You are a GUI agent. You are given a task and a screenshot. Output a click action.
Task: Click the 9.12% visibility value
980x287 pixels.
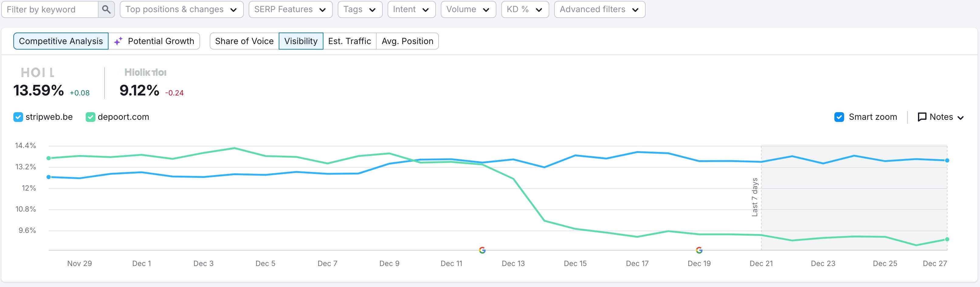[139, 91]
